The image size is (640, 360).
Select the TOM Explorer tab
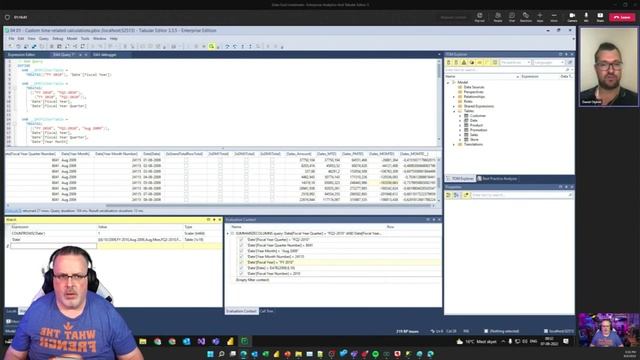coord(460,179)
